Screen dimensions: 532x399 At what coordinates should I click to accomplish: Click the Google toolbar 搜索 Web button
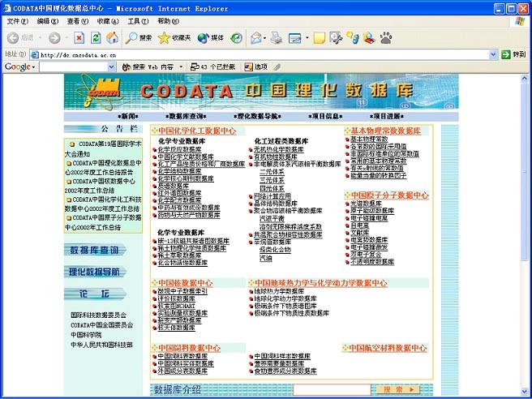[148, 66]
